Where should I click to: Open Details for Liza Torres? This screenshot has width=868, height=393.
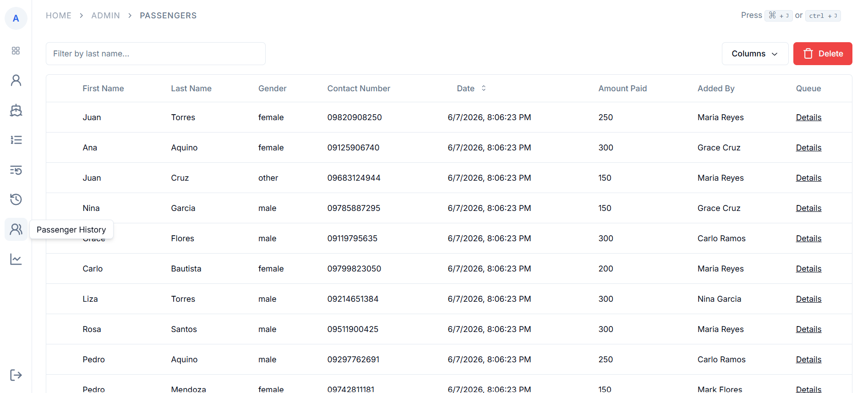(x=808, y=299)
